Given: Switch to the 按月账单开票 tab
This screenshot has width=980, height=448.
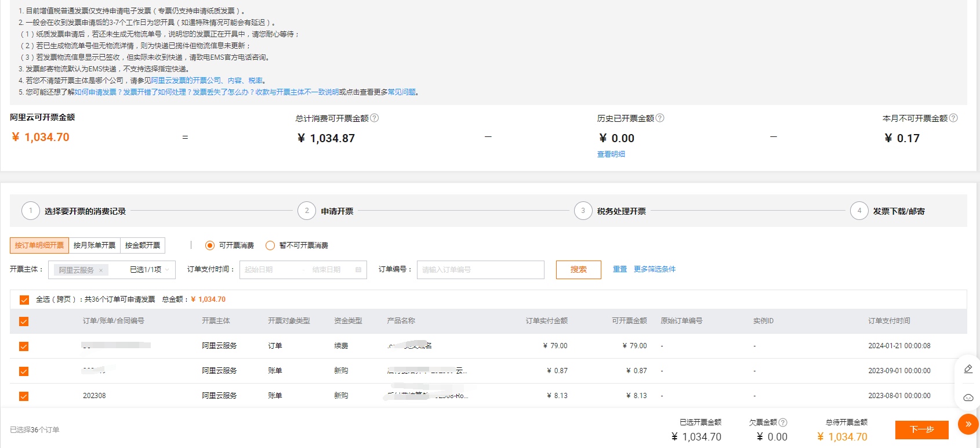Looking at the screenshot, I should pyautogui.click(x=95, y=245).
